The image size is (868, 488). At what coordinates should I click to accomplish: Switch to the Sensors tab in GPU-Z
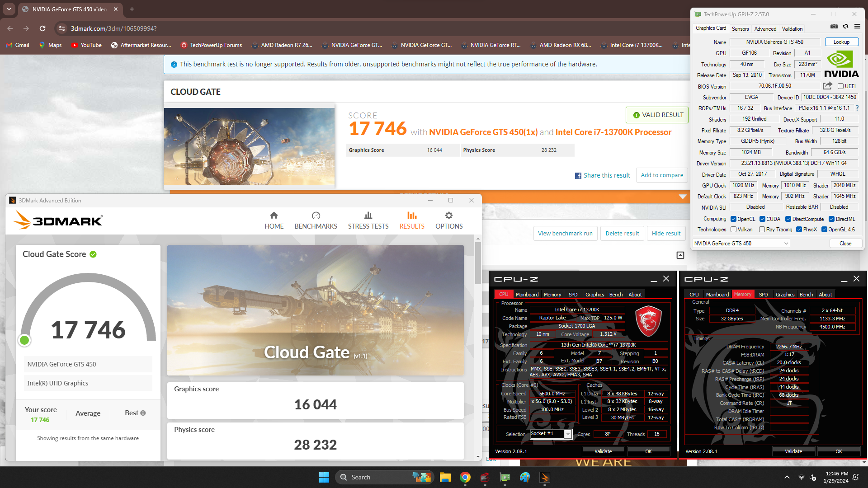pyautogui.click(x=740, y=28)
